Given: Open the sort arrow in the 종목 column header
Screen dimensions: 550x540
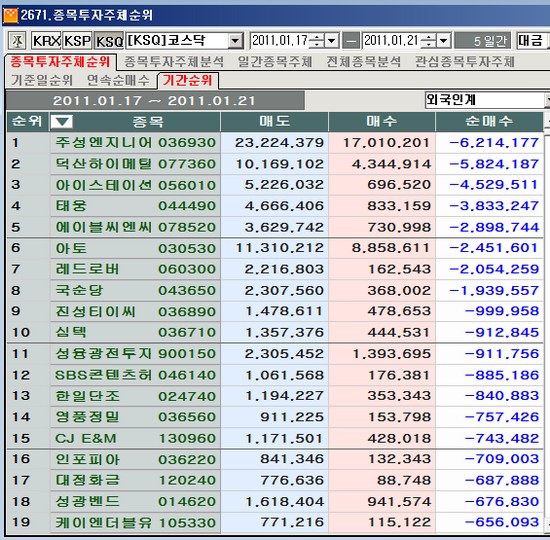Looking at the screenshot, I should click(x=62, y=122).
